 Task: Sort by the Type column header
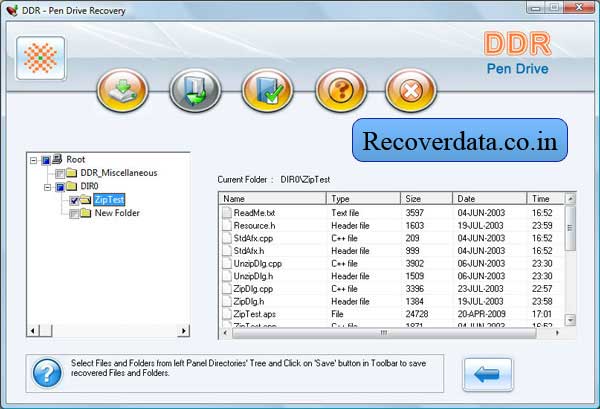pos(363,199)
